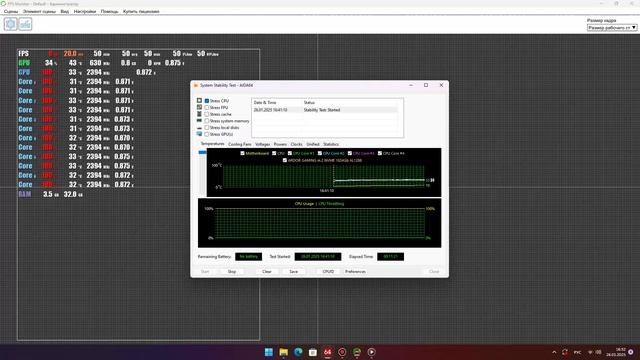Viewport: 640px width, 360px height.
Task: Click the Stop button in AIDA64
Action: [x=232, y=271]
